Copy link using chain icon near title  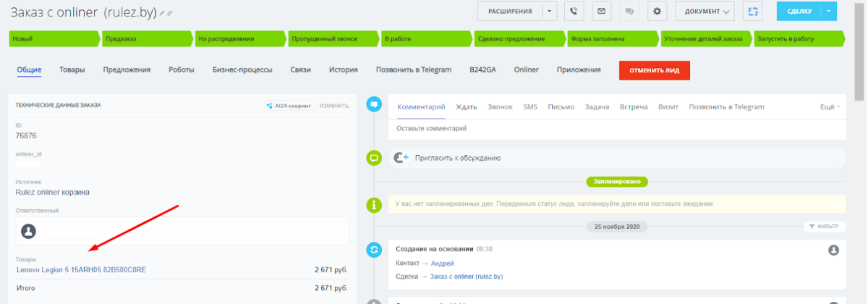point(170,14)
